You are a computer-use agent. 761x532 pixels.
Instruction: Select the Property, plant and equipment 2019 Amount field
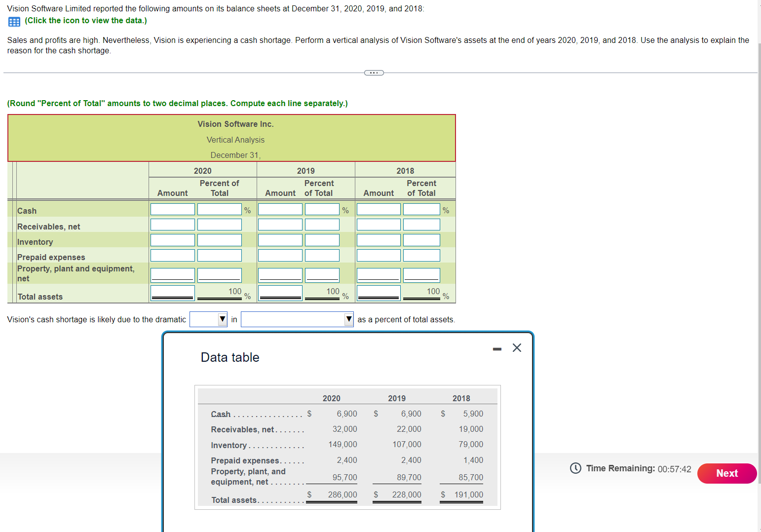point(280,275)
